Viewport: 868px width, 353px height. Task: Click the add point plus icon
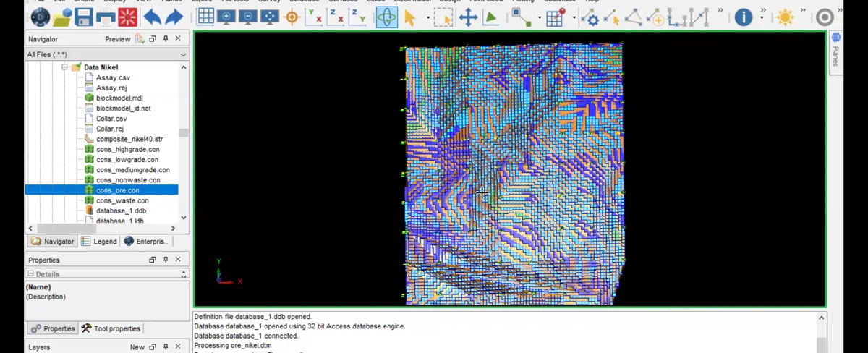(655, 17)
